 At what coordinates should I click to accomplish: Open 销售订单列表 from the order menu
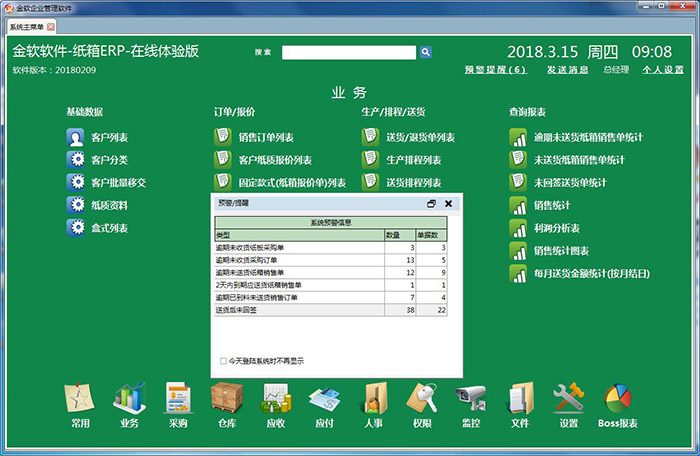tap(265, 138)
